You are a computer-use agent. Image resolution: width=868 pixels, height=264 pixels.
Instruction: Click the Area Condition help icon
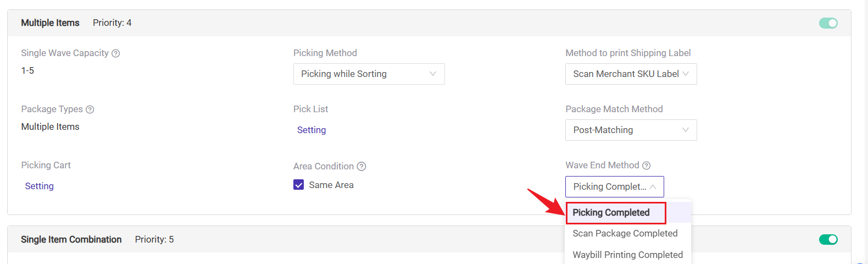tap(361, 166)
